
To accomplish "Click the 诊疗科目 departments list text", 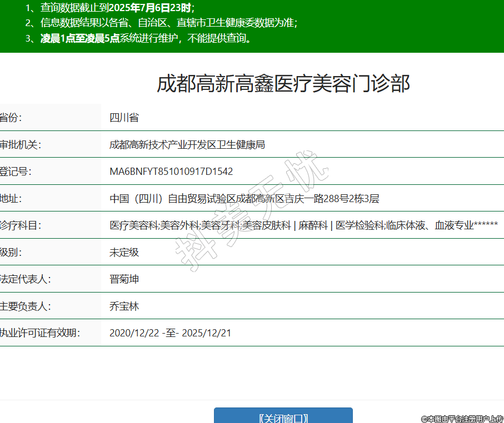I will coord(303,225).
